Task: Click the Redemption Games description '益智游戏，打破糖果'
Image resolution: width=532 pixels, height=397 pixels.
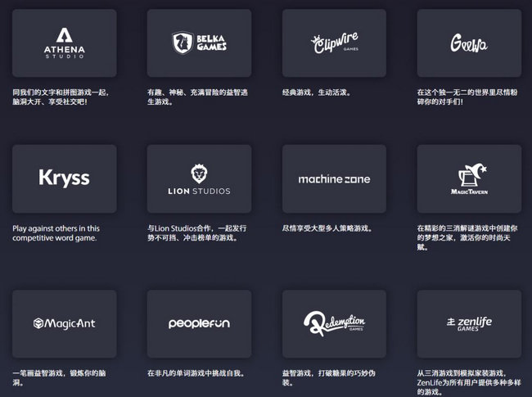Action: pos(329,378)
